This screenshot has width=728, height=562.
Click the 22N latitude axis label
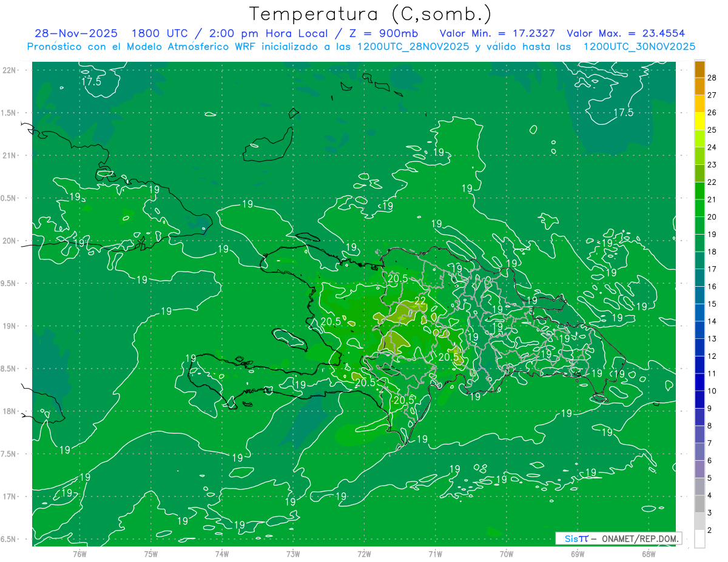click(x=10, y=70)
